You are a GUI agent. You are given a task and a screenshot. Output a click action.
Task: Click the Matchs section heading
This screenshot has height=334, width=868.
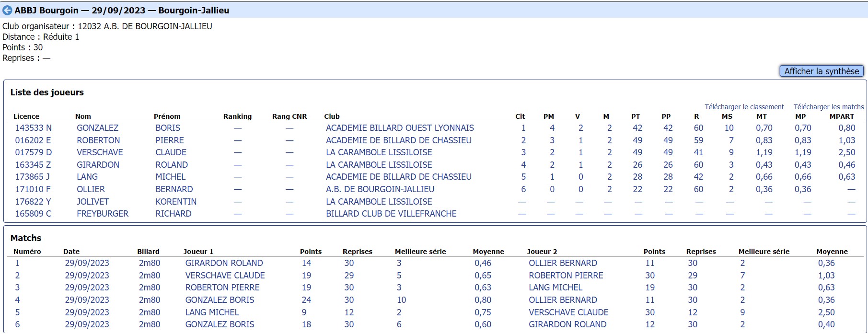26,238
